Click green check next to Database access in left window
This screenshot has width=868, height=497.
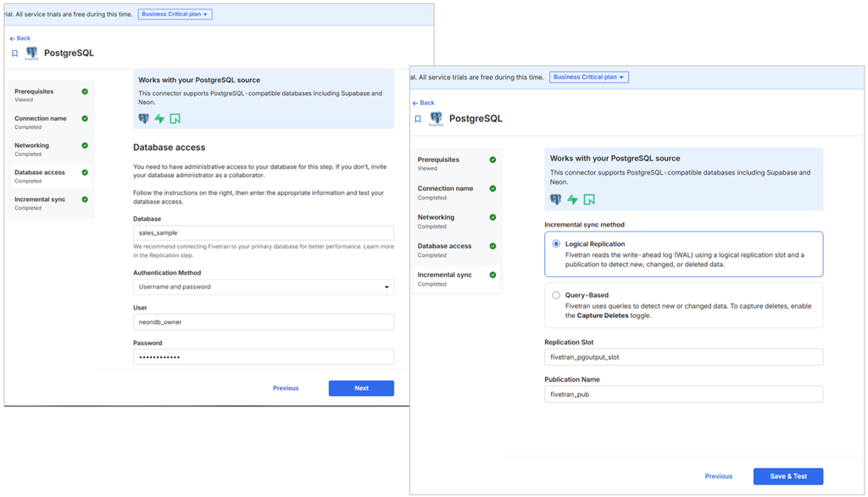[x=85, y=172]
